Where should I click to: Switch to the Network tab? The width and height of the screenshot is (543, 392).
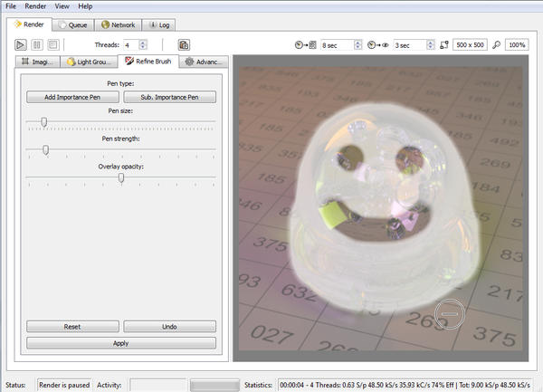click(x=118, y=25)
